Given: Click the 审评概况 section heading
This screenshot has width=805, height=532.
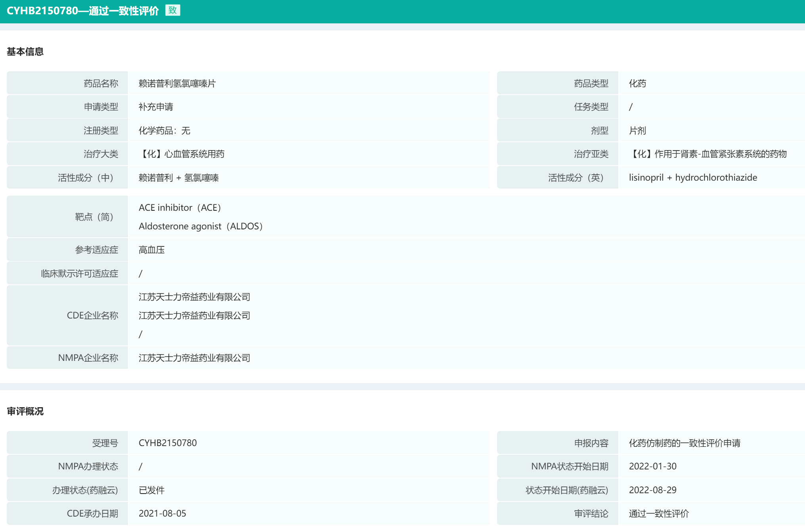Looking at the screenshot, I should click(25, 411).
